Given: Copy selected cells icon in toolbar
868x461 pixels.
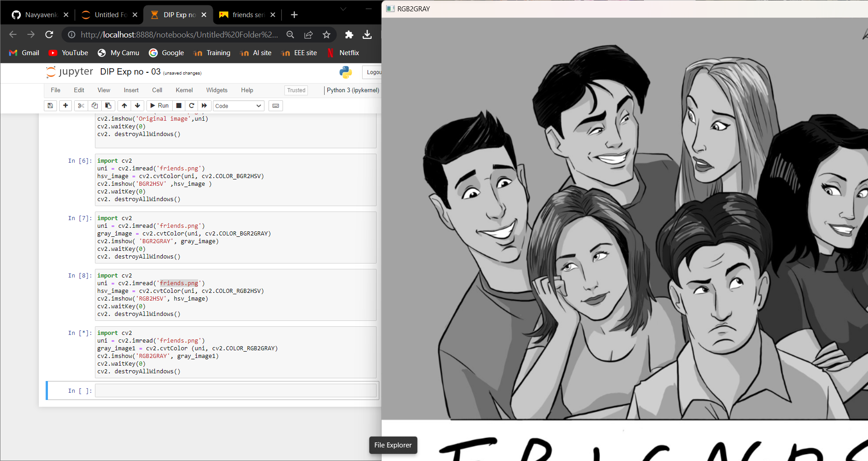Looking at the screenshot, I should point(94,106).
